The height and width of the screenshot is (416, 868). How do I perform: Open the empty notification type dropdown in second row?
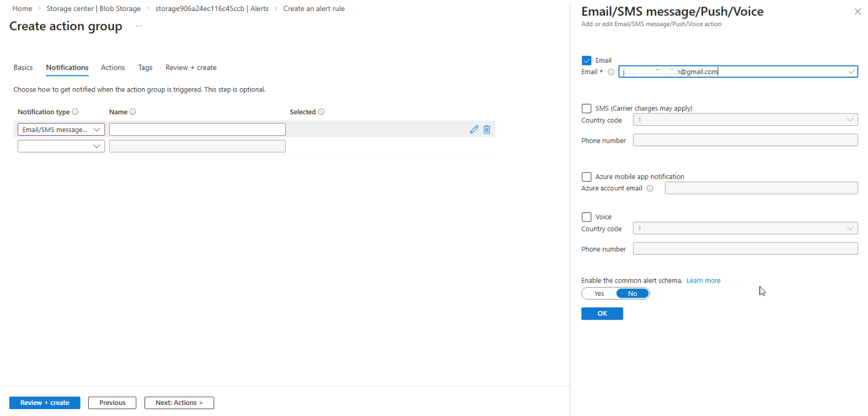(61, 147)
